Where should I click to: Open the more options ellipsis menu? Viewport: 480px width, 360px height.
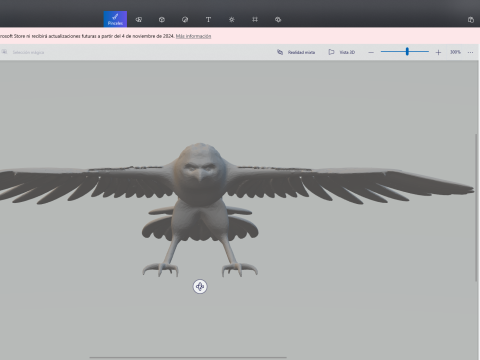pyautogui.click(x=470, y=52)
